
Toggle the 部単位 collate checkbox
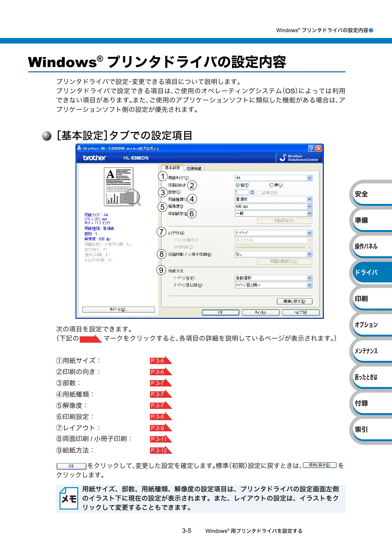pos(259,193)
